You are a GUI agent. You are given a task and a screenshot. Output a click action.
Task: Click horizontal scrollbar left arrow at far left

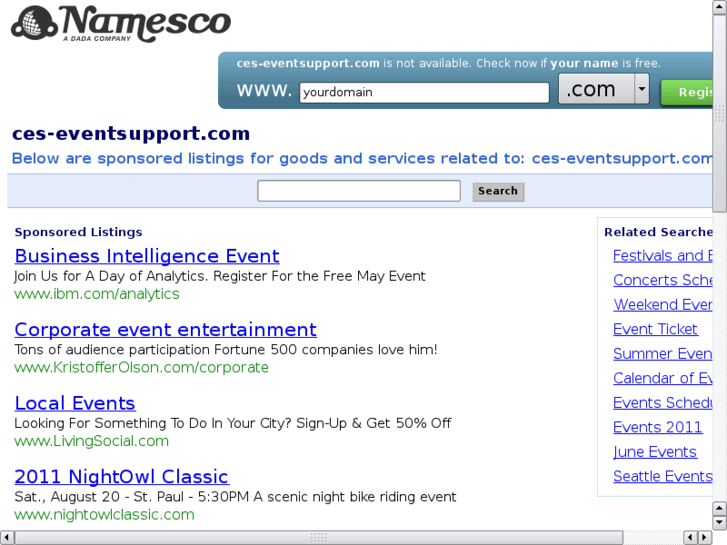[6, 538]
